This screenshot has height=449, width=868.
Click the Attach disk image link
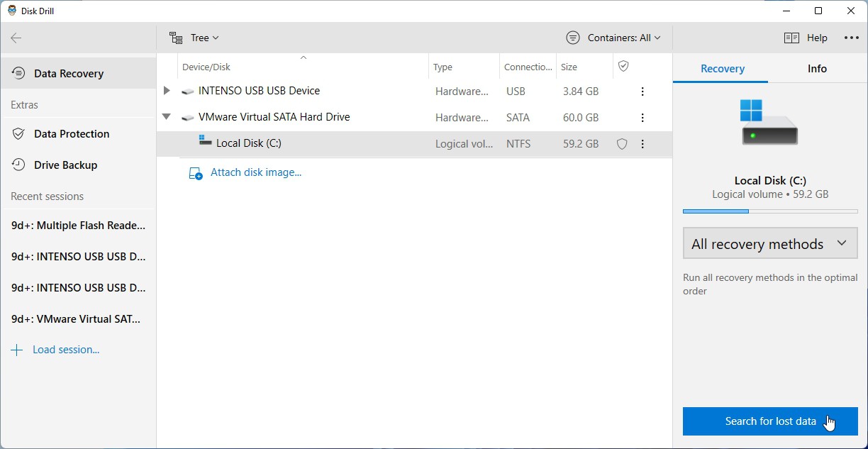(x=256, y=172)
